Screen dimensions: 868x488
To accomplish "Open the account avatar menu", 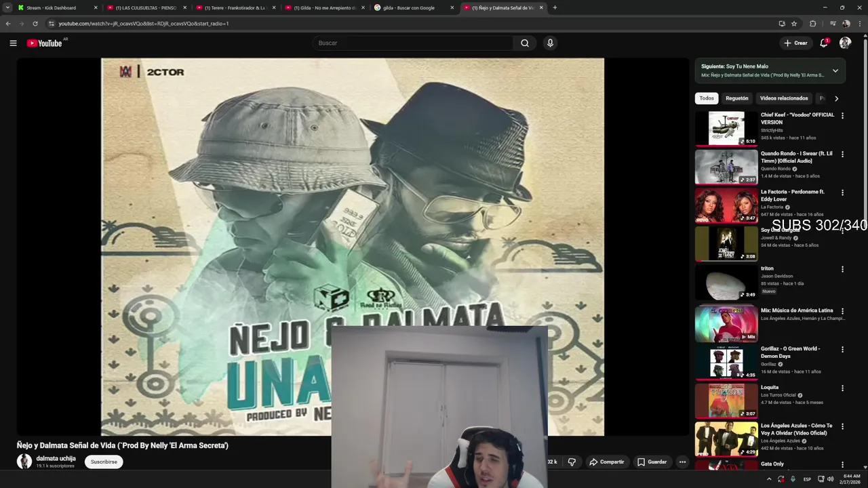I will click(845, 43).
